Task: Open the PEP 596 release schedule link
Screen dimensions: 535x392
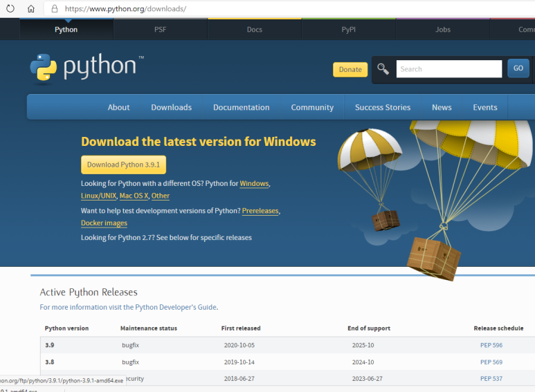Action: point(491,345)
